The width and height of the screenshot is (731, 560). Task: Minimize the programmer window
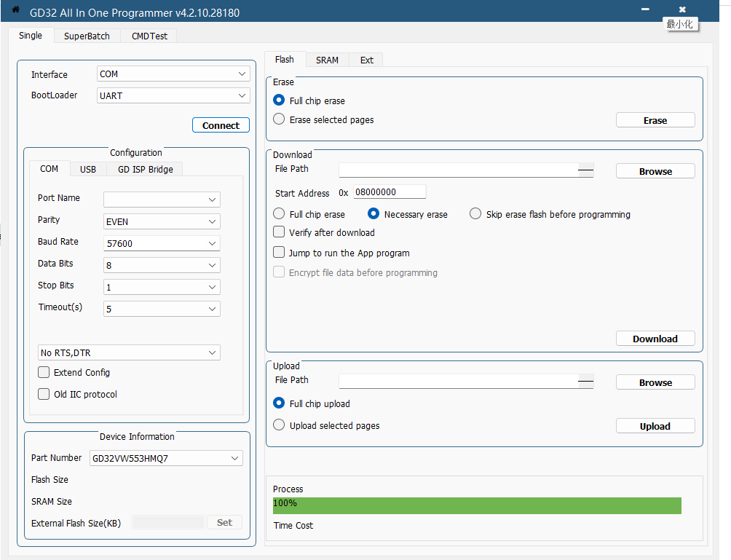click(x=645, y=10)
